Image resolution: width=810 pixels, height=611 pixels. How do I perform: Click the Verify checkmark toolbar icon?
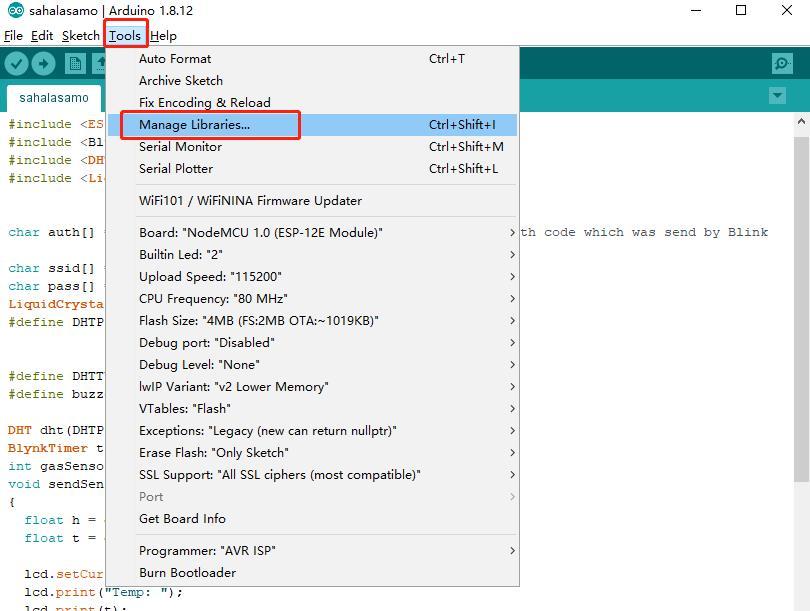click(17, 64)
